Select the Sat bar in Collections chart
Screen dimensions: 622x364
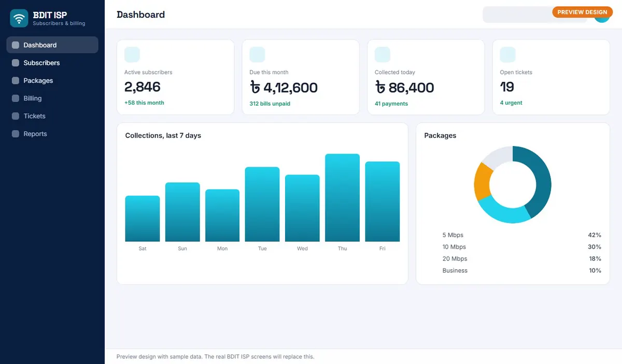coord(143,219)
